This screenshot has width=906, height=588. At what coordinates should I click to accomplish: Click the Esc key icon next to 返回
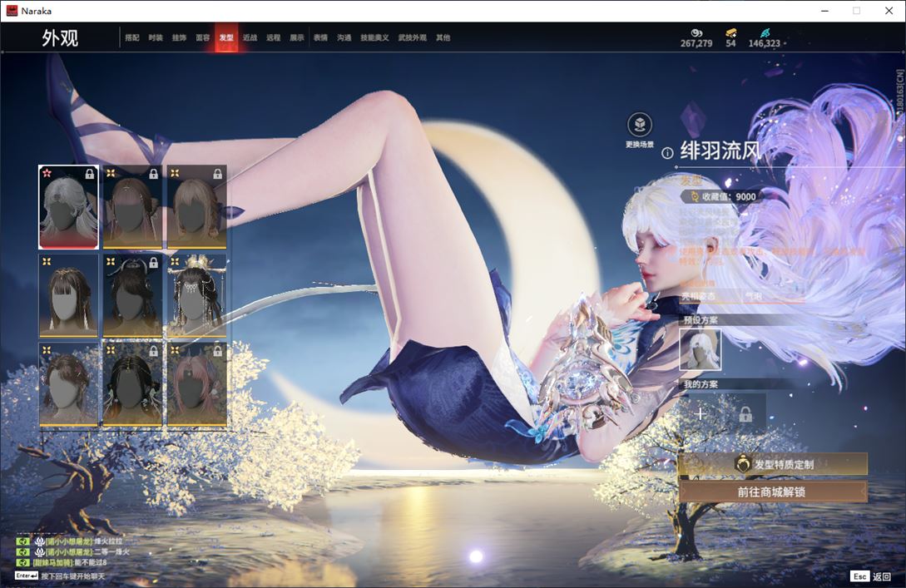(859, 576)
